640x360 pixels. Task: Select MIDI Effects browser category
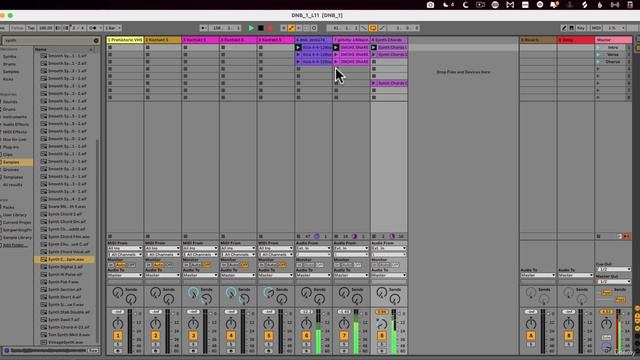15,132
